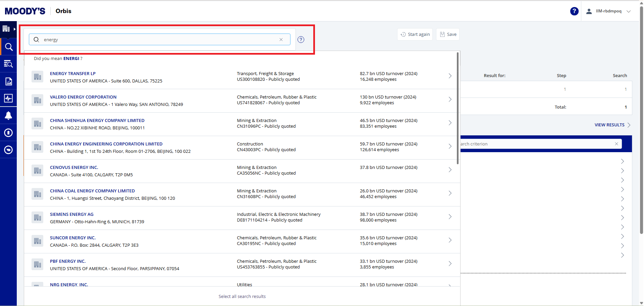Image resolution: width=644 pixels, height=306 pixels.
Task: Click the ENERGI spelling suggestion
Action: (x=71, y=58)
